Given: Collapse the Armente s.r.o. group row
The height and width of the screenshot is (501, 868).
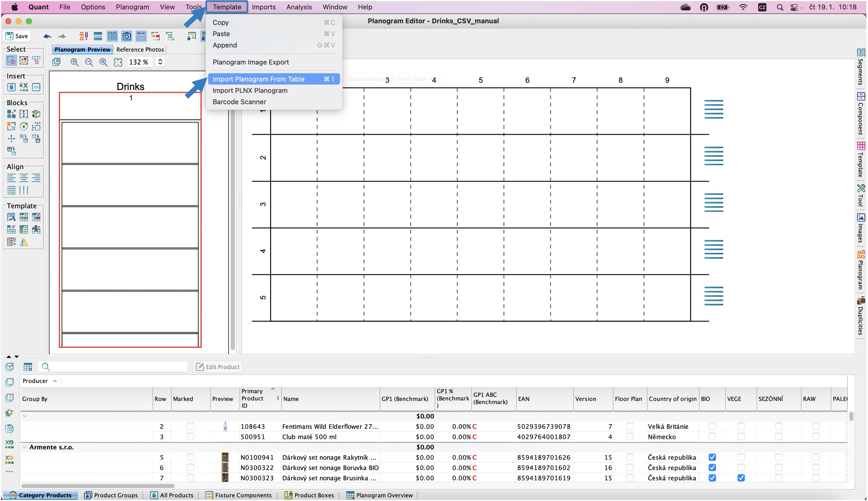Looking at the screenshot, I should tap(25, 447).
